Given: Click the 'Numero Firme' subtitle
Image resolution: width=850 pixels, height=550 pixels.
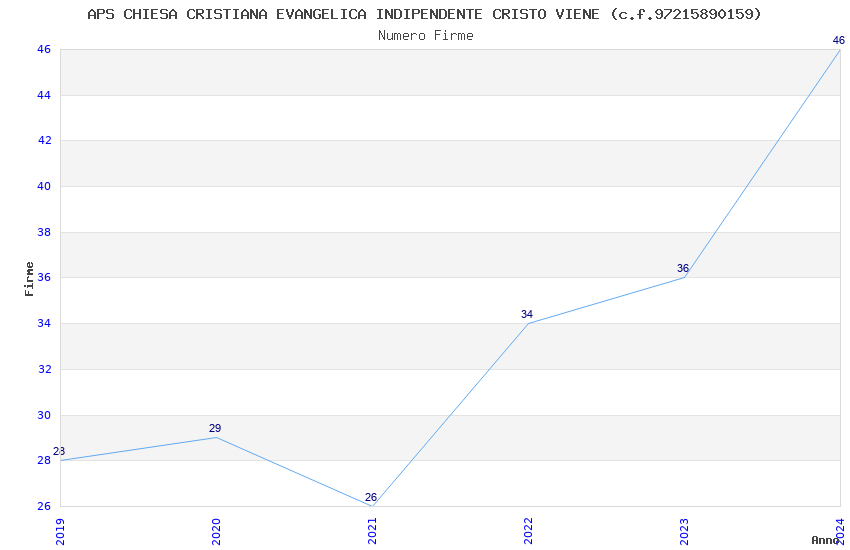Looking at the screenshot, I should pyautogui.click(x=425, y=35).
